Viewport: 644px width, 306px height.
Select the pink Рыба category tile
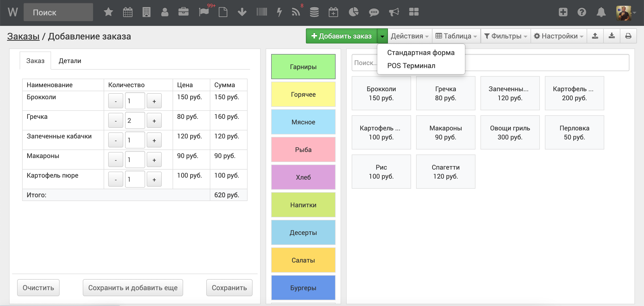(x=303, y=150)
